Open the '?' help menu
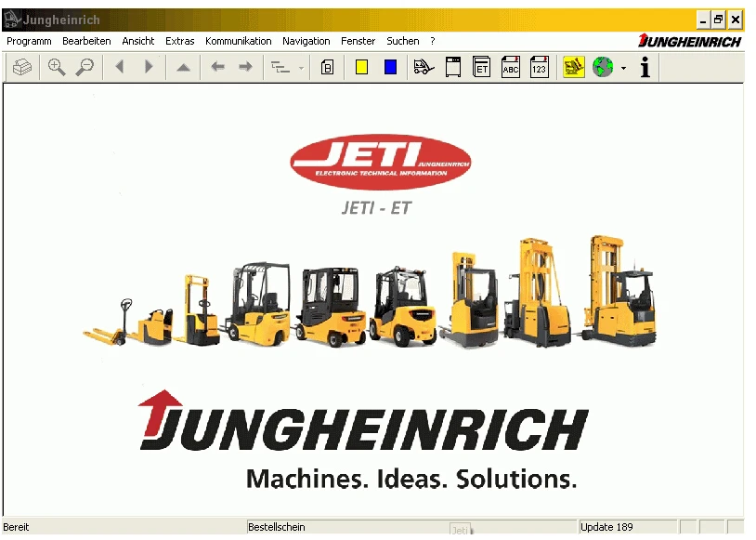The image size is (756, 540). (433, 41)
